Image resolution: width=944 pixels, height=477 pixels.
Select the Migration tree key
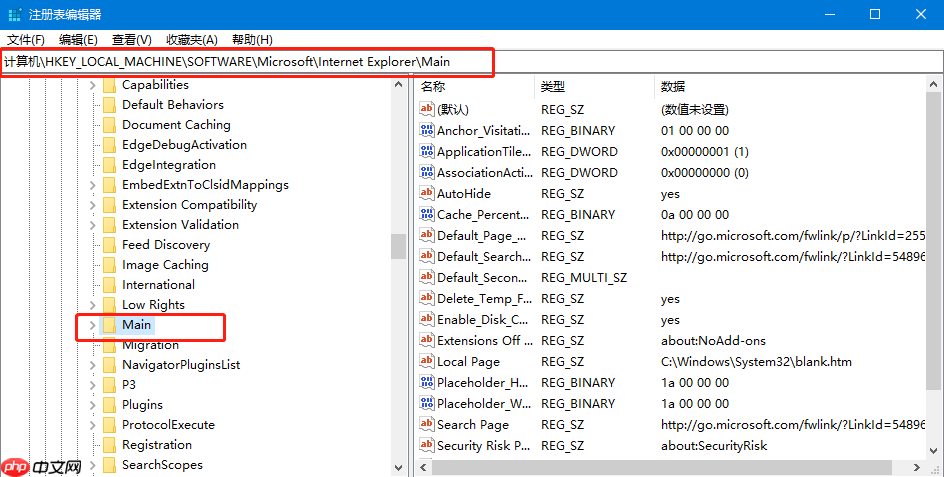(x=151, y=345)
